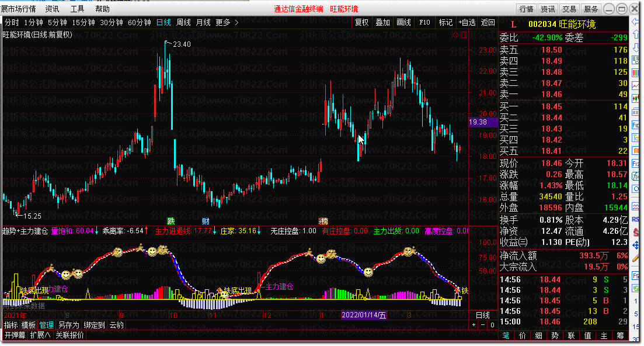Click the 交易 button at top right
Viewport: 644px width, 346px height.
click(569, 9)
